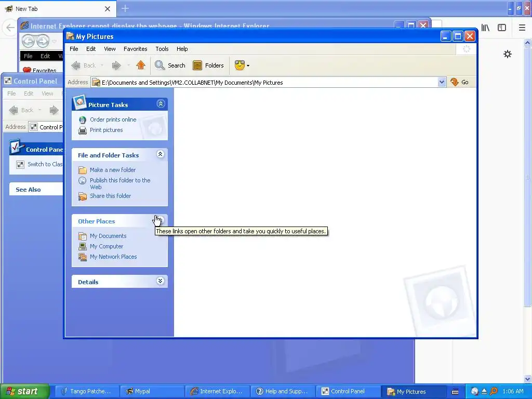
Task: Click Favorites in Internet Explorer window
Action: pos(39,71)
